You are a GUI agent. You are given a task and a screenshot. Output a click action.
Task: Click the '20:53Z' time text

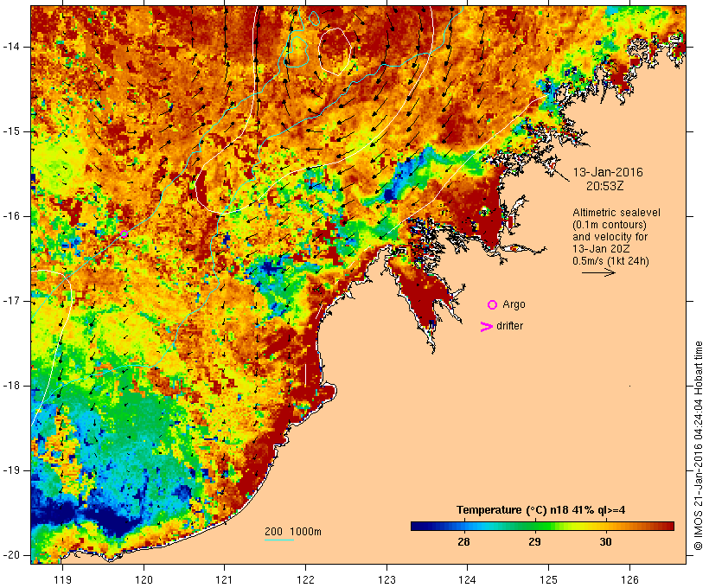pos(605,186)
